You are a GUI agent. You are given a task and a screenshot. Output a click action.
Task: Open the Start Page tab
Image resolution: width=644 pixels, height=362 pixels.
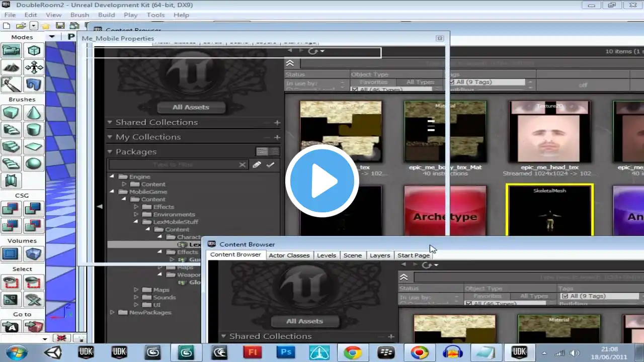click(x=414, y=255)
